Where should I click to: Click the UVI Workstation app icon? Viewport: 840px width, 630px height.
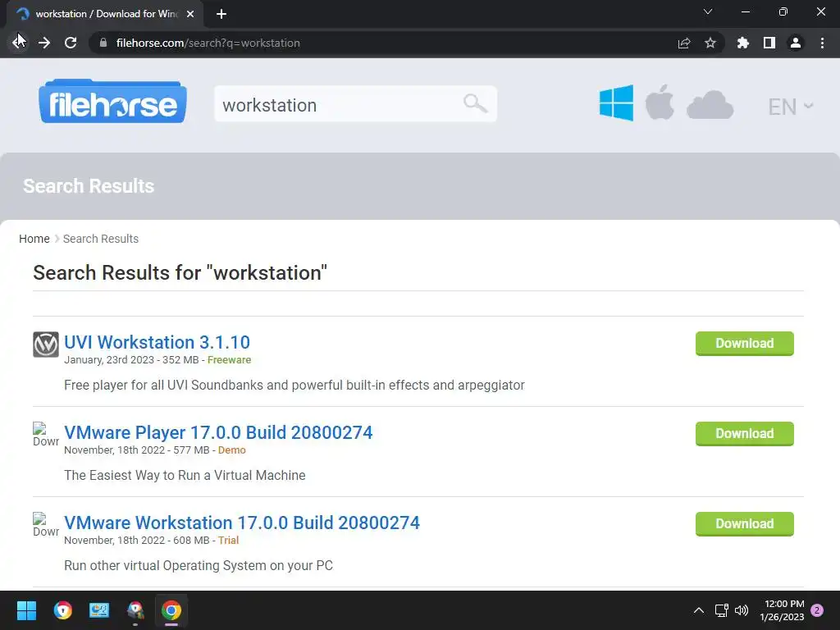(x=46, y=345)
